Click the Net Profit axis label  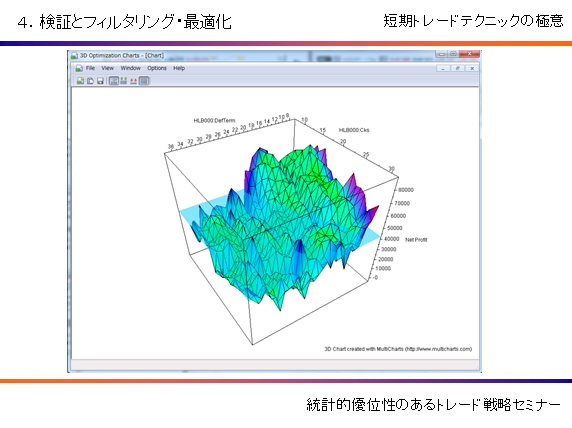coord(416,240)
